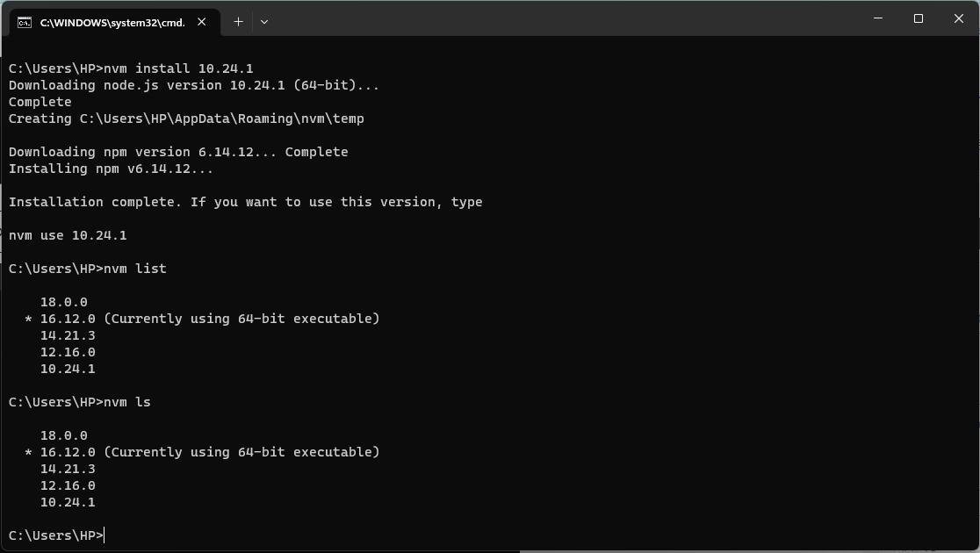This screenshot has width=980, height=553.
Task: Click the 'nvm use 10.24.1' line
Action: 68,235
